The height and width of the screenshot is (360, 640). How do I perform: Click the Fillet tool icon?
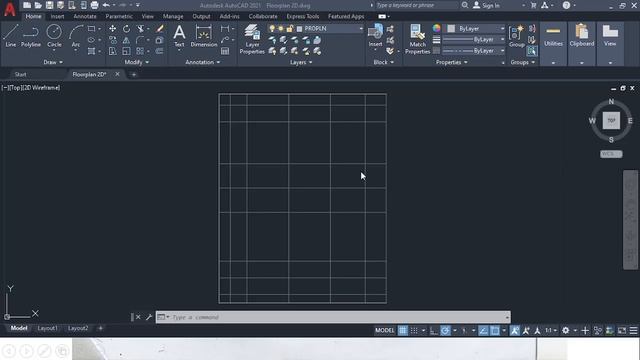tap(140, 40)
